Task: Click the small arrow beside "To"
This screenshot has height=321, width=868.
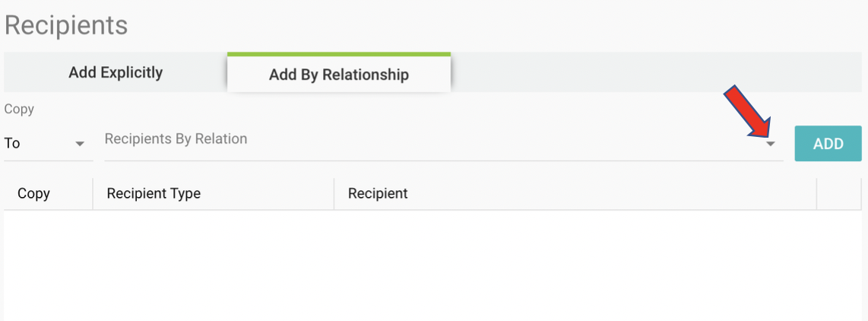Action: (x=80, y=144)
